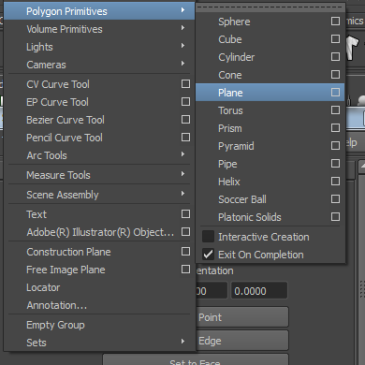The width and height of the screenshot is (365, 365).
Task: Choose Locator menu entry
Action: tap(100, 287)
